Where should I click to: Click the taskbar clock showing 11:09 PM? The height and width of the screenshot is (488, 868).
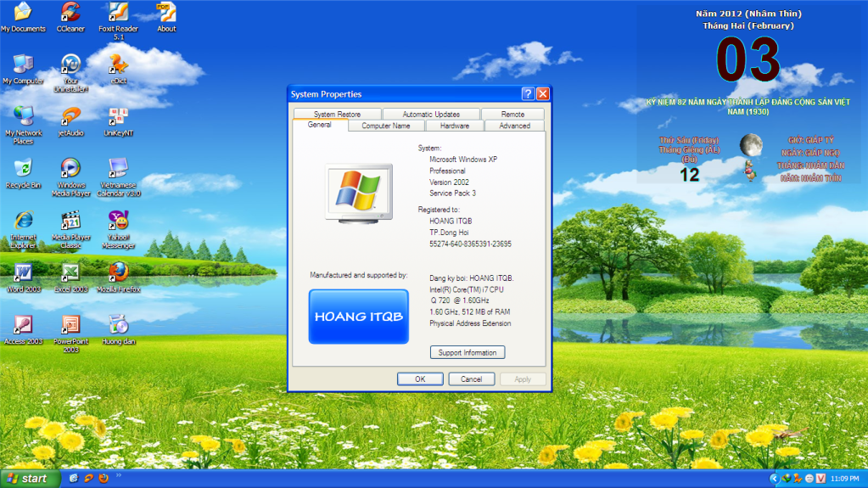tap(845, 479)
